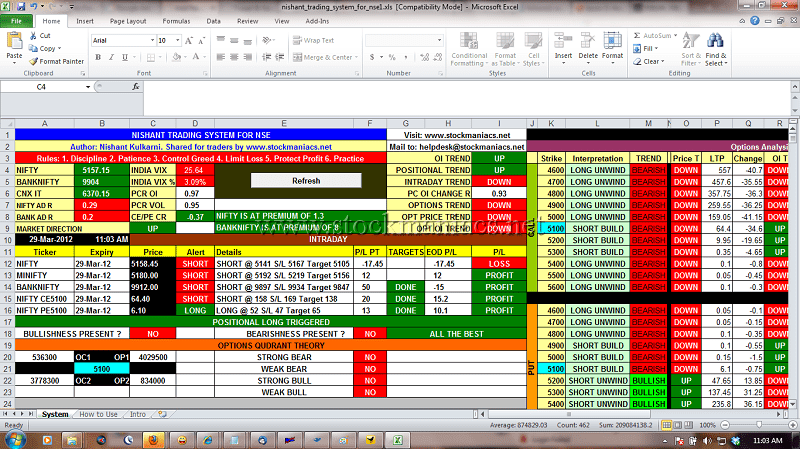Screen dimensions: 800x449
Task: Click the Delete cells icon
Action: (588, 41)
